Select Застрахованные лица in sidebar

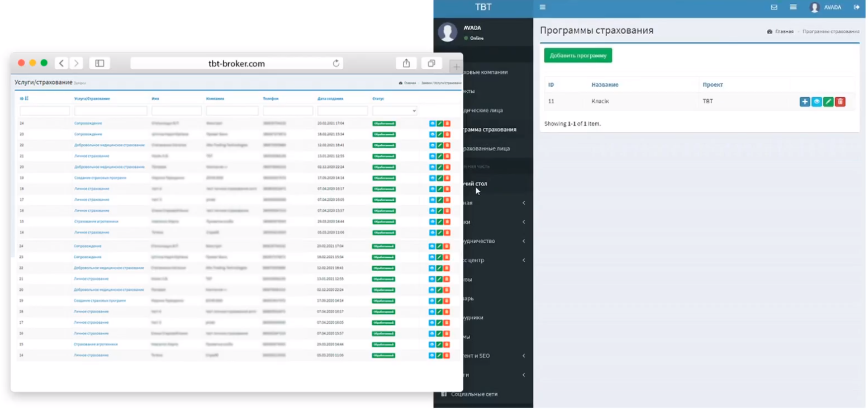[484, 148]
